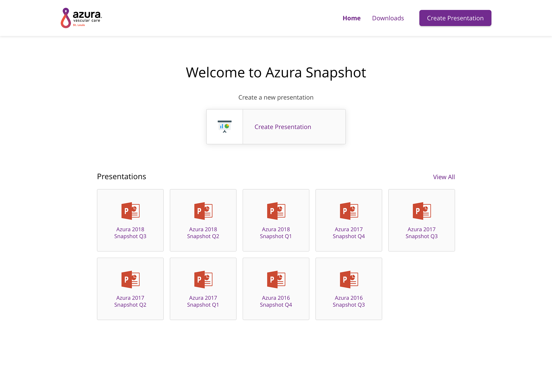Go to the Downloads page
Image resolution: width=552 pixels, height=392 pixels.
[x=388, y=18]
